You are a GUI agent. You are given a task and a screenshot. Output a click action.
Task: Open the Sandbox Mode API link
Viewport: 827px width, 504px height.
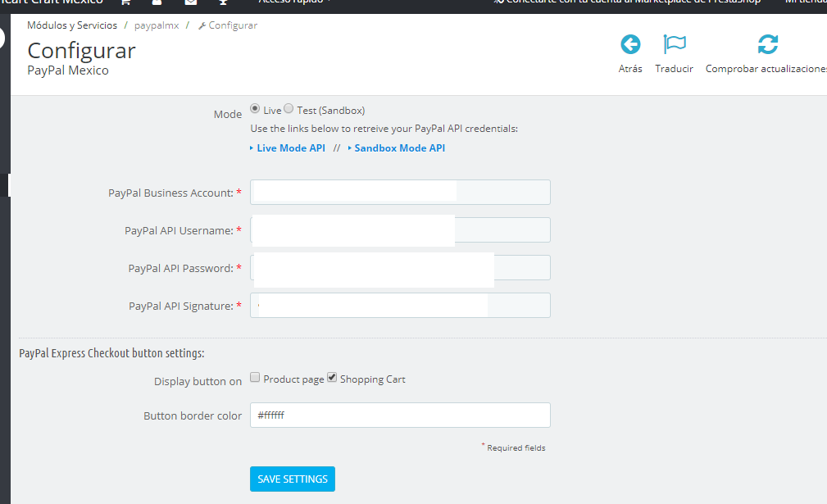[x=399, y=148]
